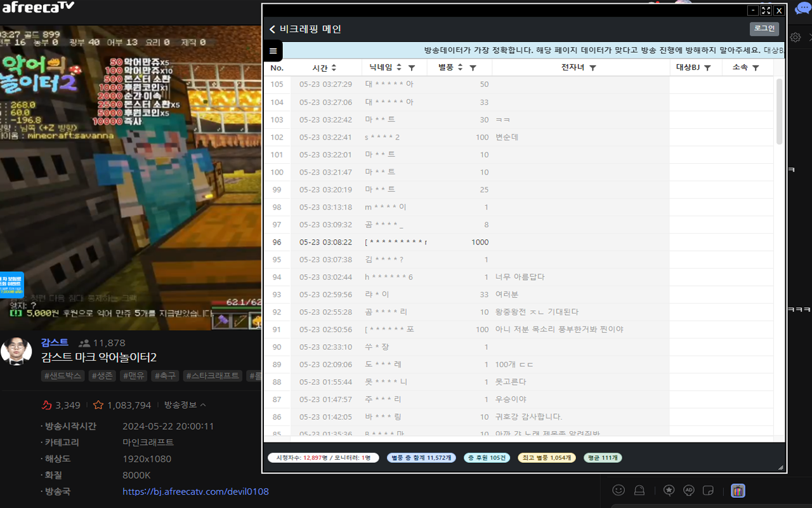Open the bj.afreecatv.com/devil0108 link
Viewport: 812px width, 508px height.
coord(195,491)
